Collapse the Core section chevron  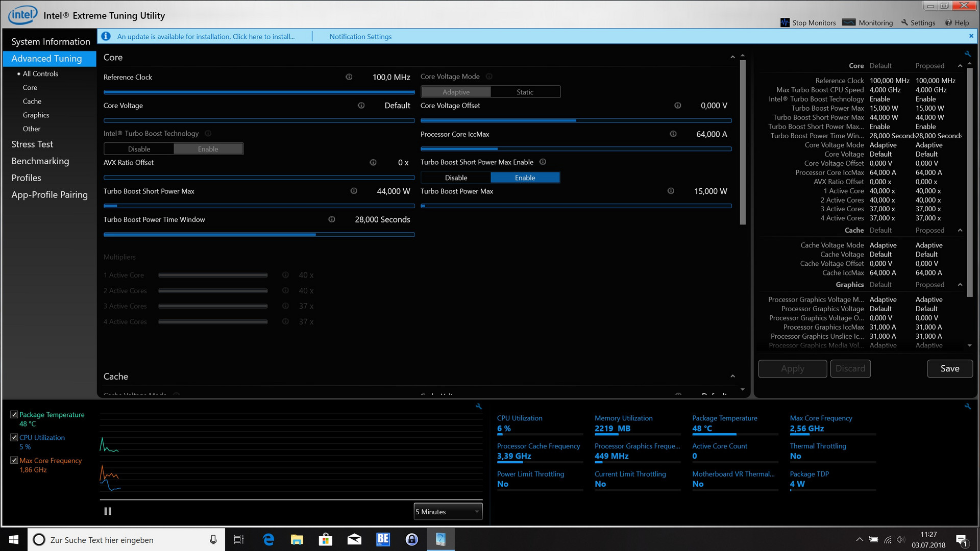tap(732, 58)
